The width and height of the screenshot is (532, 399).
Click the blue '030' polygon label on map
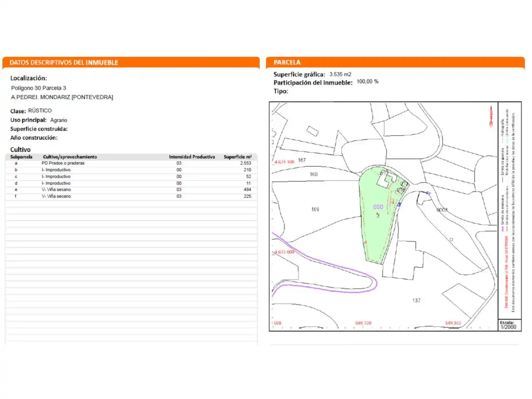(x=378, y=207)
